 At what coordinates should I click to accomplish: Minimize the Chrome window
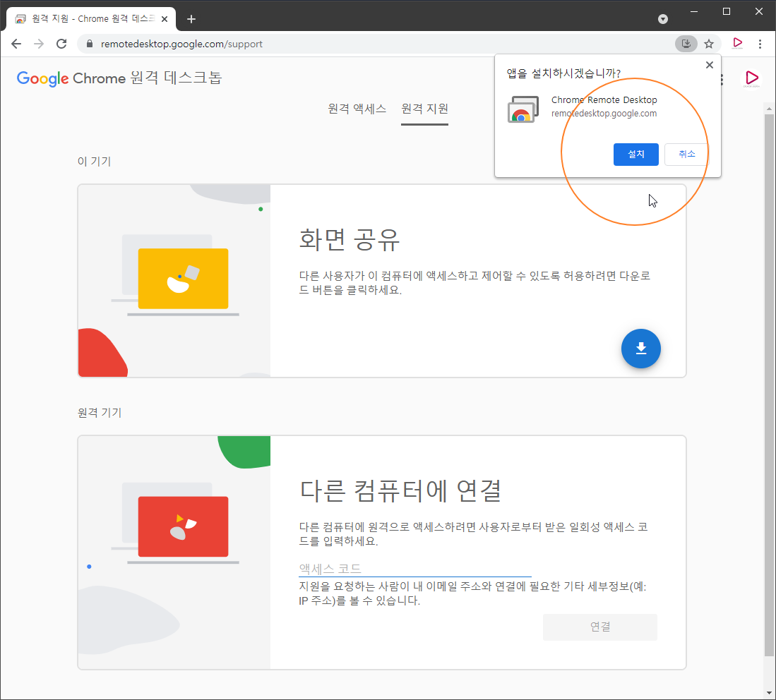(694, 11)
